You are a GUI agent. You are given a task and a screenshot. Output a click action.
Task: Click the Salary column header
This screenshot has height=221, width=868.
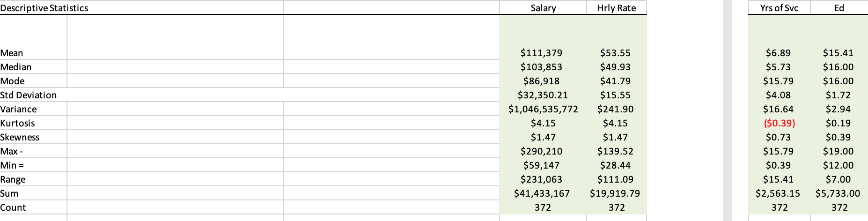pyautogui.click(x=543, y=8)
